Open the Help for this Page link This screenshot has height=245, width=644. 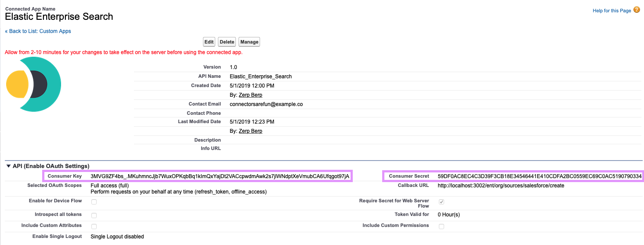(611, 11)
